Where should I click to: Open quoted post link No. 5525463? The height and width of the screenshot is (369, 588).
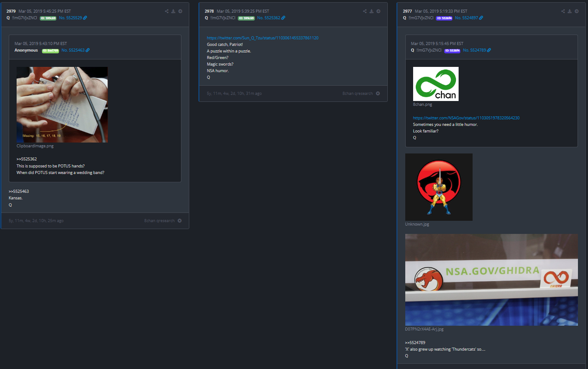tap(73, 50)
